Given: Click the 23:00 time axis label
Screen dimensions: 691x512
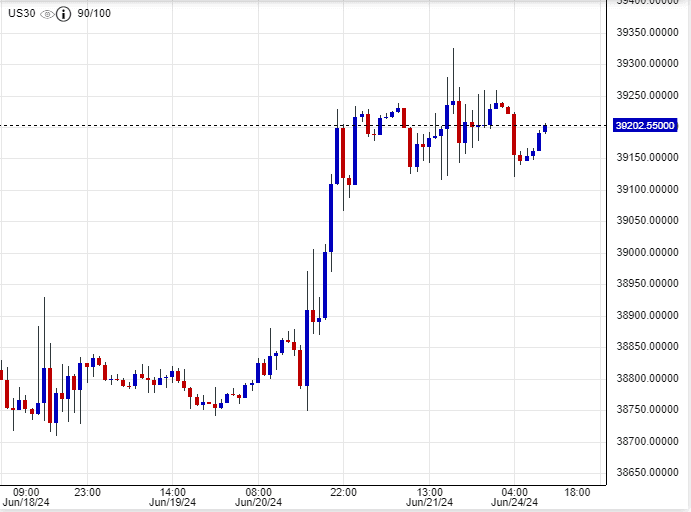Looking at the screenshot, I should click(87, 492).
